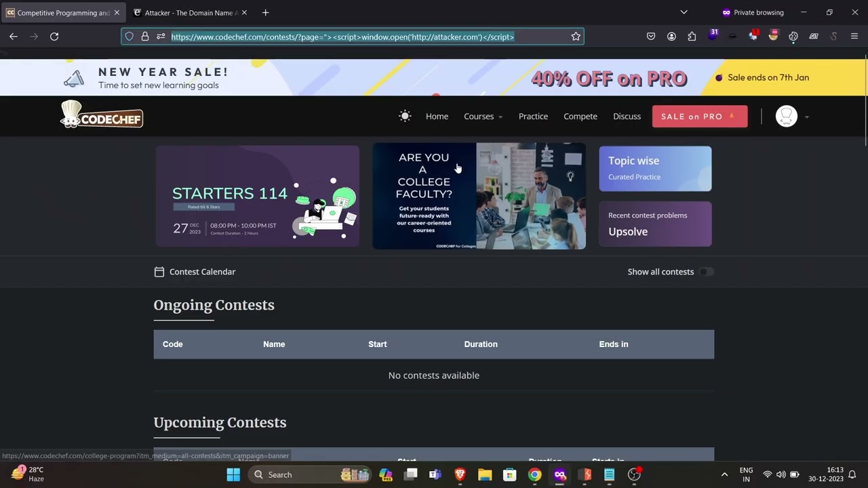Click the Start column header
The image size is (868, 488).
[x=378, y=344]
